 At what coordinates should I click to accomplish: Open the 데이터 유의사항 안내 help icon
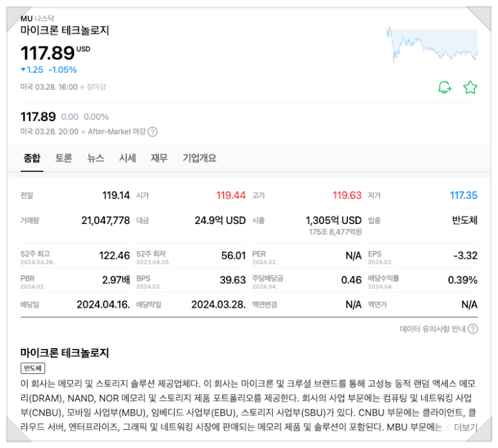(473, 329)
